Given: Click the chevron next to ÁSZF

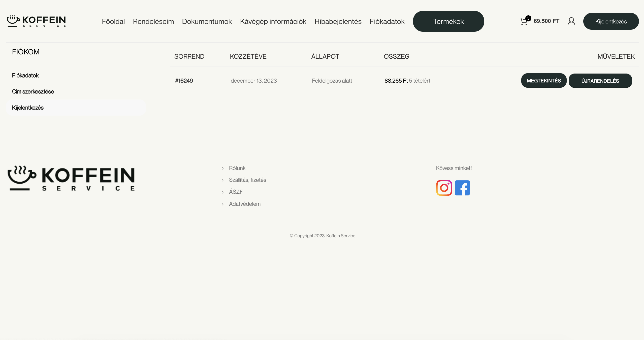Looking at the screenshot, I should [222, 192].
